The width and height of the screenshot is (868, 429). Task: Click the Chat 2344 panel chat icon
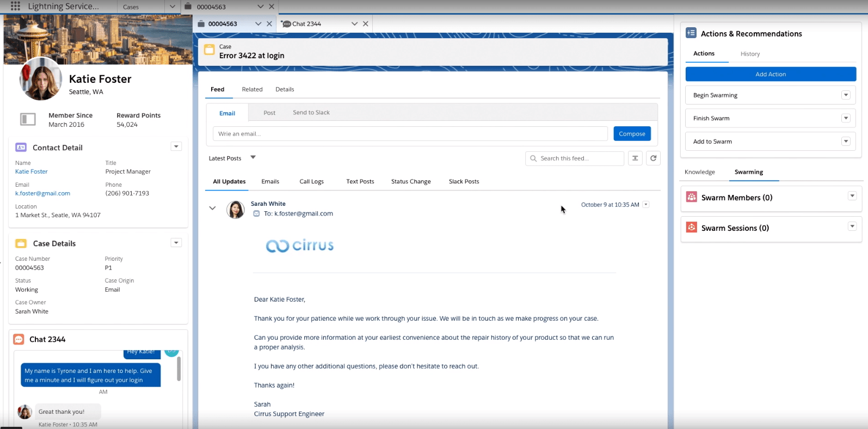19,339
